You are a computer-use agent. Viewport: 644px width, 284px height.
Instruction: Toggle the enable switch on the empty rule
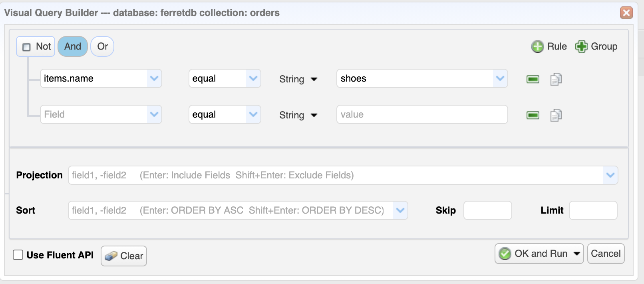[533, 115]
